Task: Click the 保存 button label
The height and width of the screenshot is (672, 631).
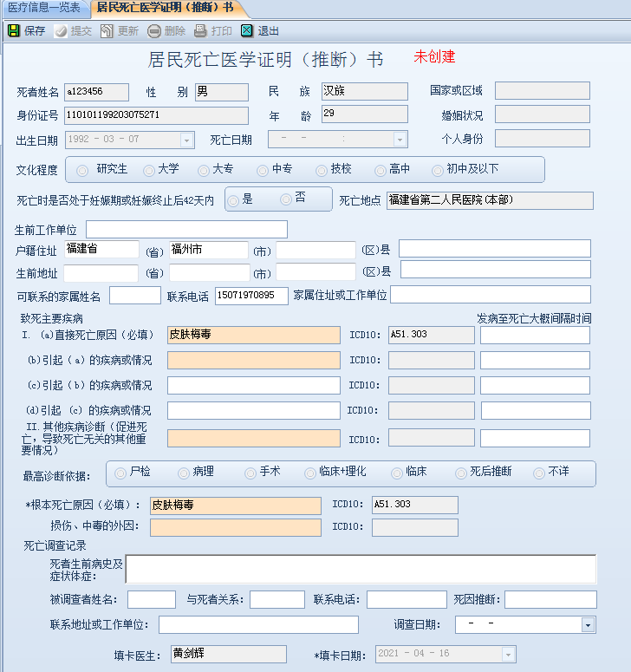Action: click(35, 31)
